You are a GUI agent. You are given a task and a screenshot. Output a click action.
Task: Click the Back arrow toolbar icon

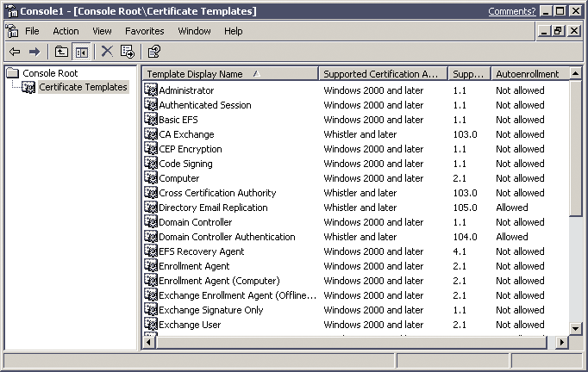(15, 52)
